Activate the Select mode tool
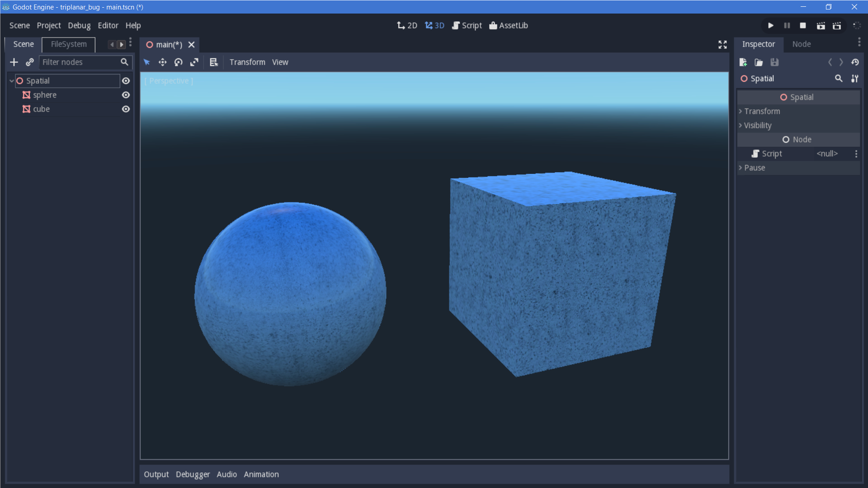 146,62
